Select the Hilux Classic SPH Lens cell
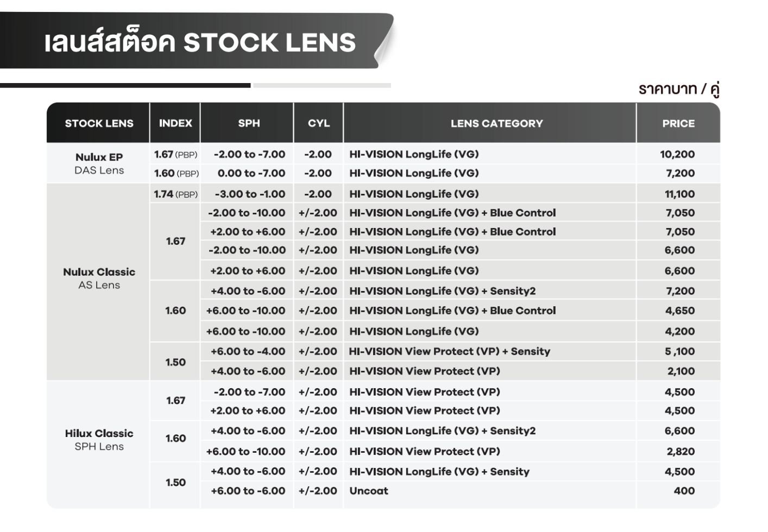 pos(99,440)
